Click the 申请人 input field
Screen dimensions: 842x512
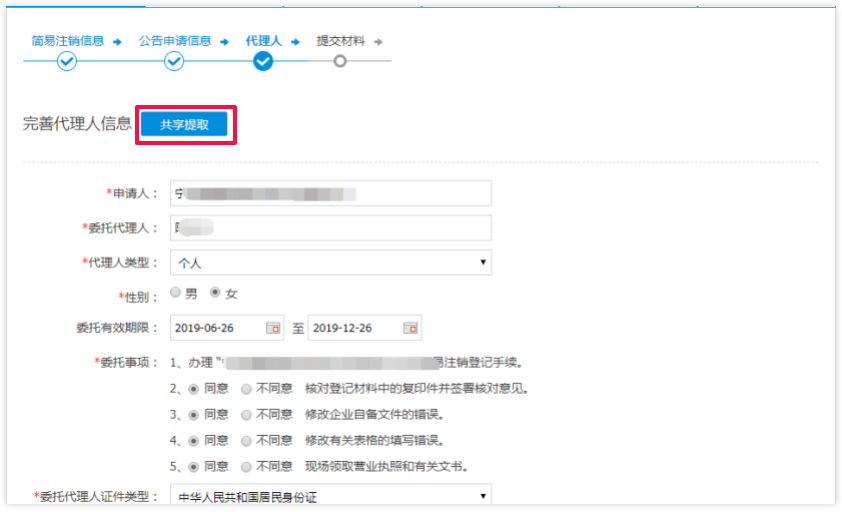[331, 193]
